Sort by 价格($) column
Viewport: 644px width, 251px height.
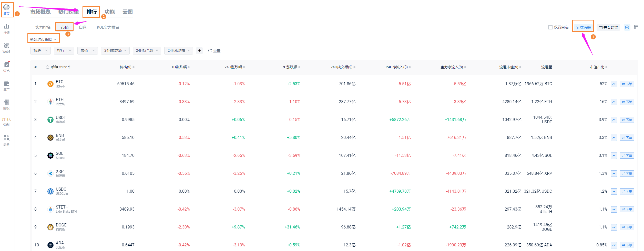tap(127, 67)
